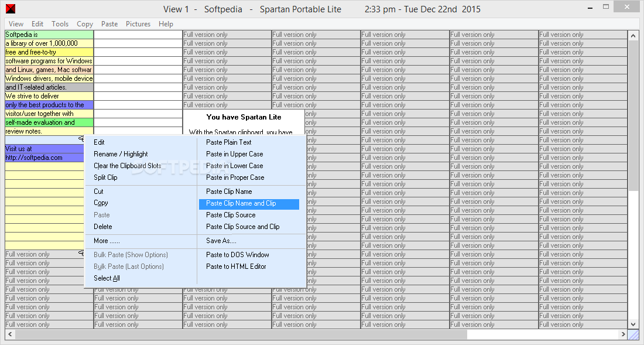Select blue clip 'only the best products to the'

(x=49, y=105)
